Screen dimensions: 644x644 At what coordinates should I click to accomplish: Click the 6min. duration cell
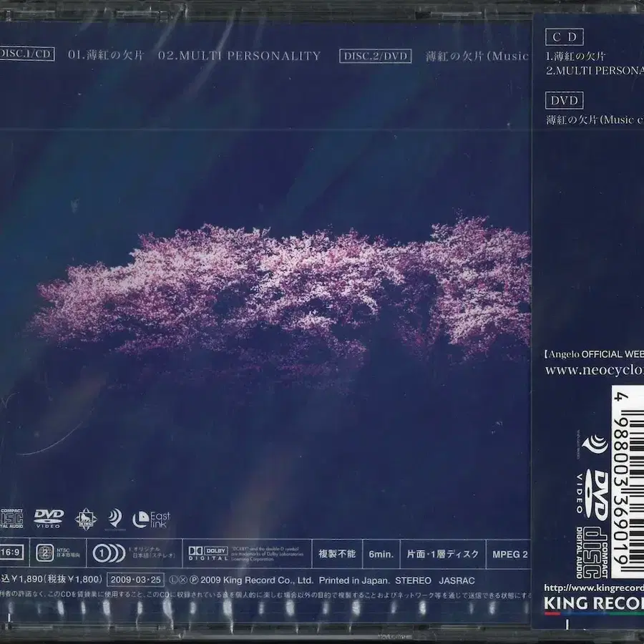381,555
